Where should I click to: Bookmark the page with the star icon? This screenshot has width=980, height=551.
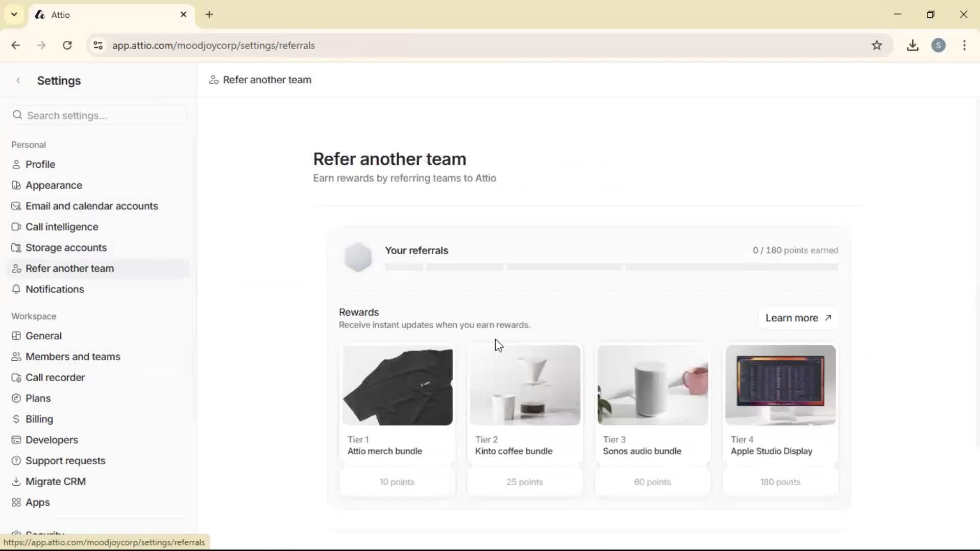click(x=877, y=45)
